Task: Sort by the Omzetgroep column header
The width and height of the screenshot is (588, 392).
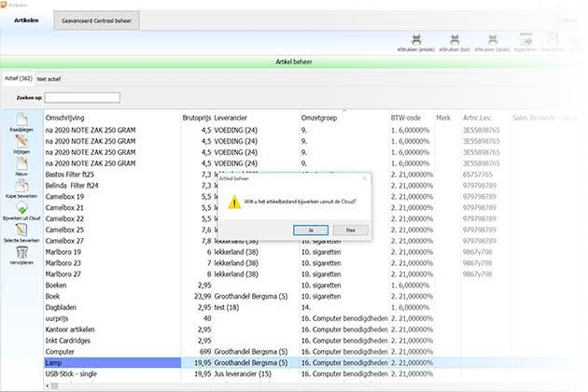Action: (x=317, y=118)
